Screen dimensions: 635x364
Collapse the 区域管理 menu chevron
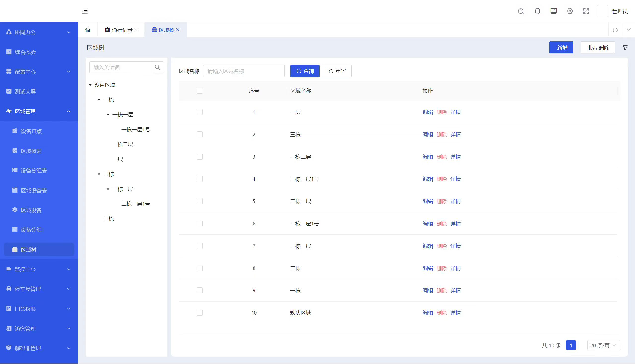pyautogui.click(x=69, y=111)
